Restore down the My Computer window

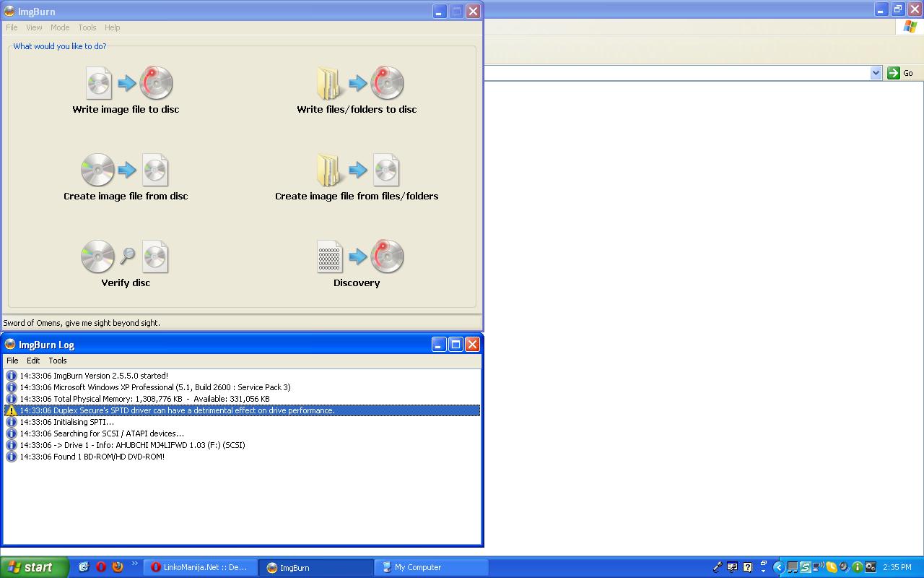click(x=897, y=9)
